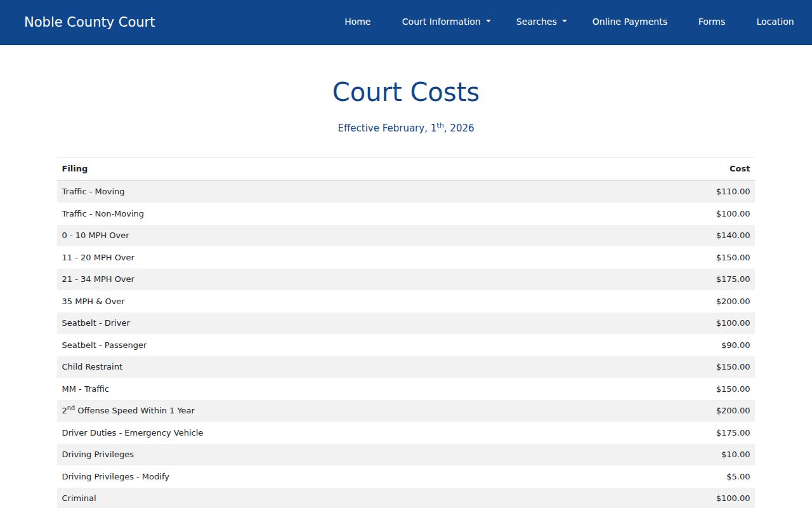Select the $10.00 Driving Privileges cost

(736, 455)
